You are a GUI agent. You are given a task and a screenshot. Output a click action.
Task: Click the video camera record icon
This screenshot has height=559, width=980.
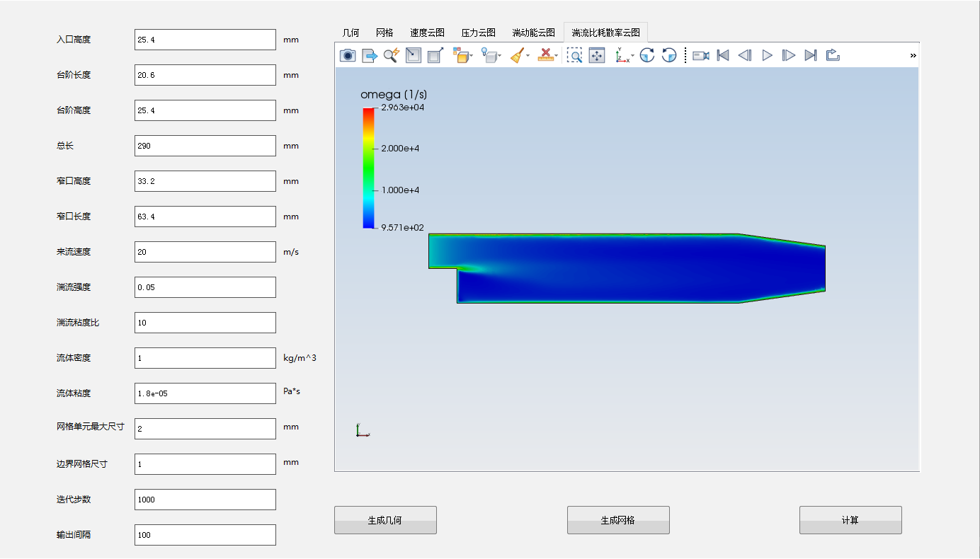click(x=701, y=55)
